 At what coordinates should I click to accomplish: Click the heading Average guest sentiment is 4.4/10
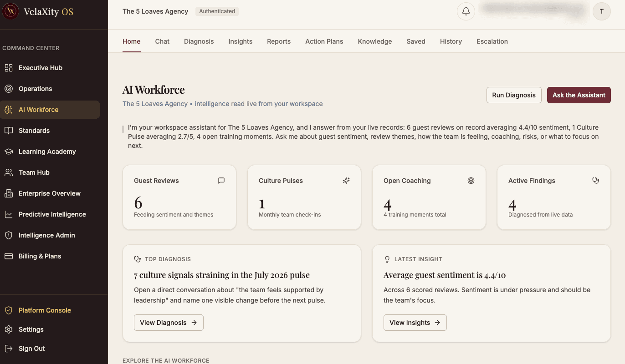tap(445, 275)
